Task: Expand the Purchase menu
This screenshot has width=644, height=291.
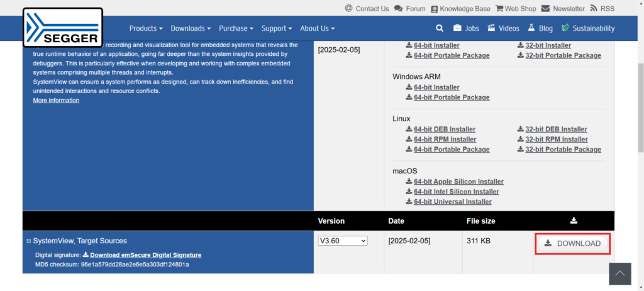Action: pos(236,28)
